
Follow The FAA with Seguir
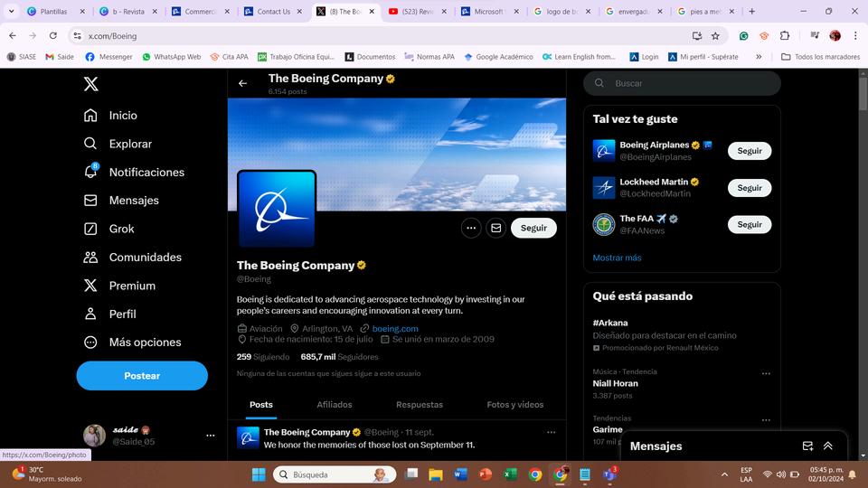coord(750,225)
